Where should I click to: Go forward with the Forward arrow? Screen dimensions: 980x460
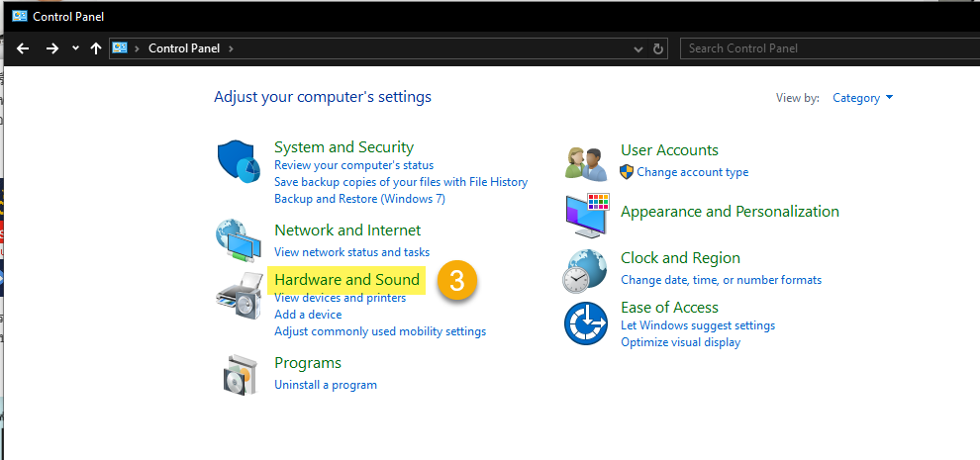tap(52, 48)
